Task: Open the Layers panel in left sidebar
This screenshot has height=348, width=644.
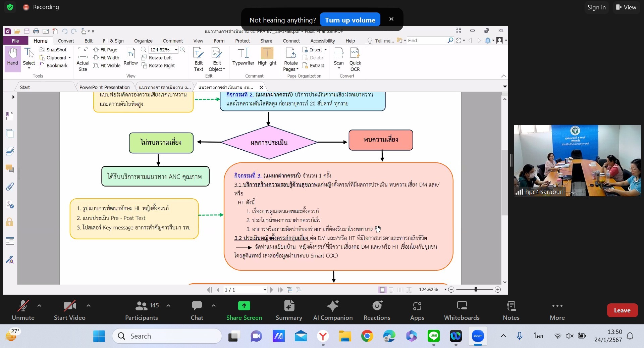Action: pos(10,151)
